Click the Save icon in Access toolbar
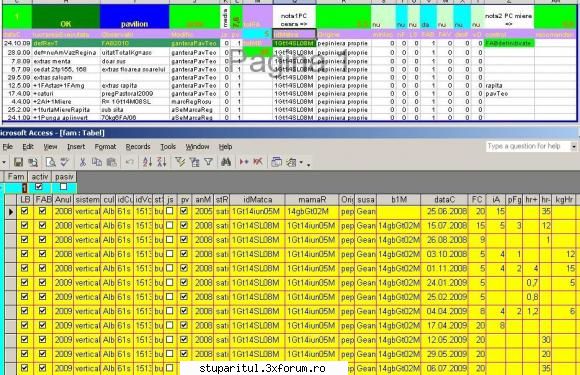The width and height of the screenshot is (580, 375). point(18,162)
